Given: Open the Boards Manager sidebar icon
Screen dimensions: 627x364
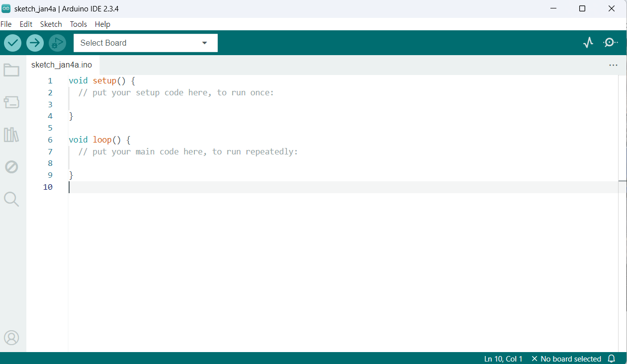Looking at the screenshot, I should [11, 102].
